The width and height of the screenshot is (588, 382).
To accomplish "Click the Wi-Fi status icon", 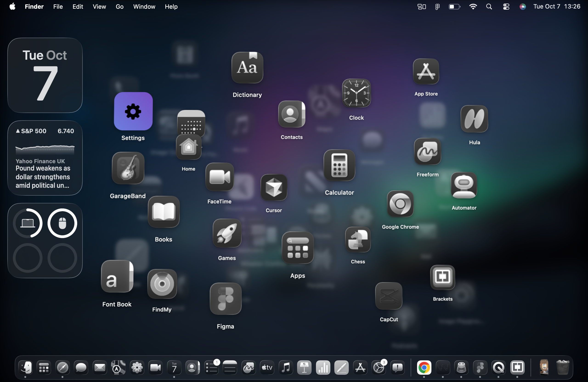I will (473, 7).
